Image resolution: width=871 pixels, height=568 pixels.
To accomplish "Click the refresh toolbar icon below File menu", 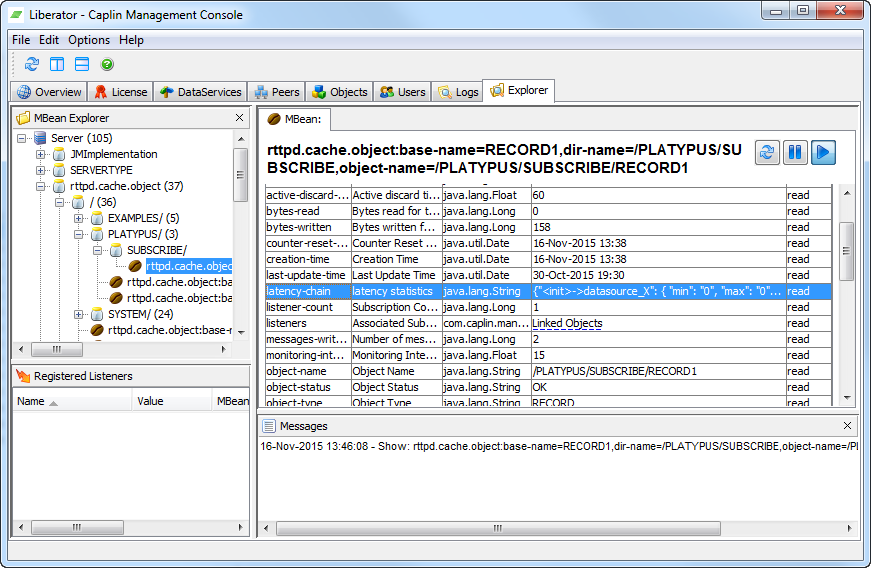I will [32, 64].
